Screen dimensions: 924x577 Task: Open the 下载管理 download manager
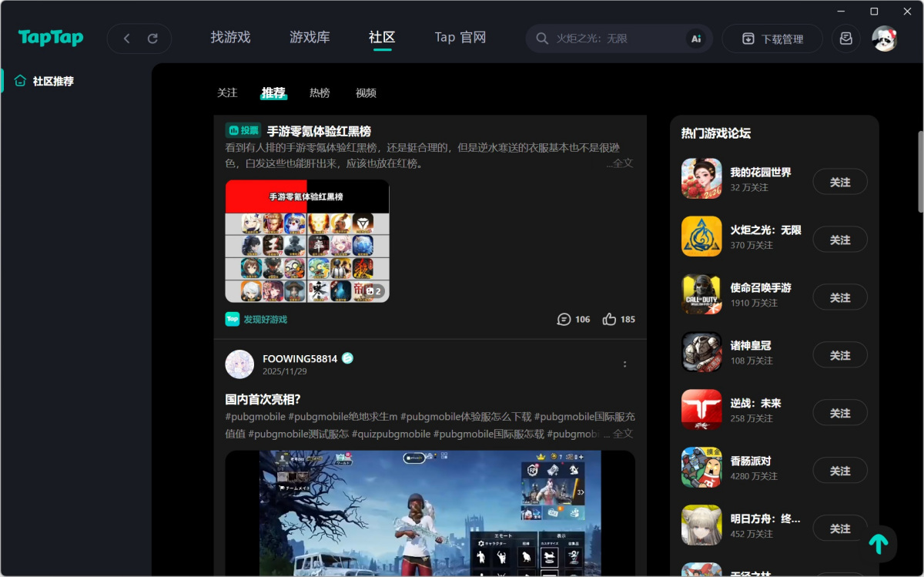click(x=772, y=39)
